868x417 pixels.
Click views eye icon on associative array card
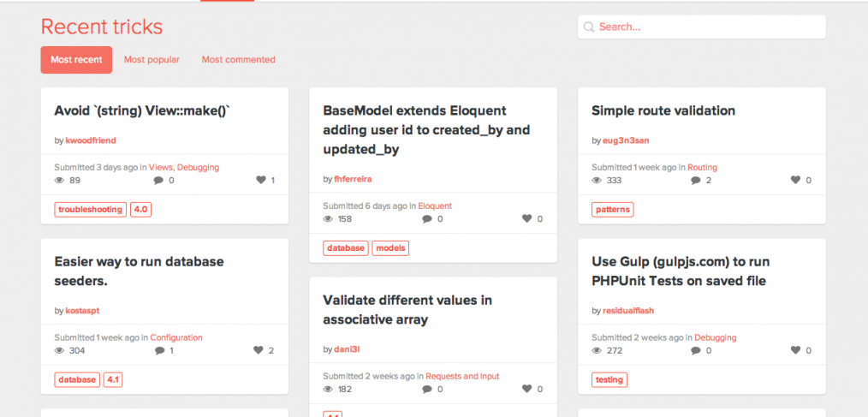coord(328,390)
